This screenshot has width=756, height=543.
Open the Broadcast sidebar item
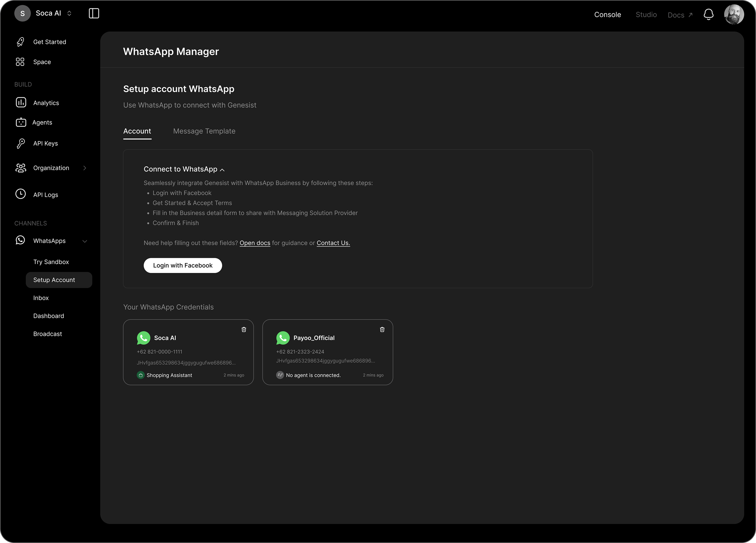pos(47,334)
